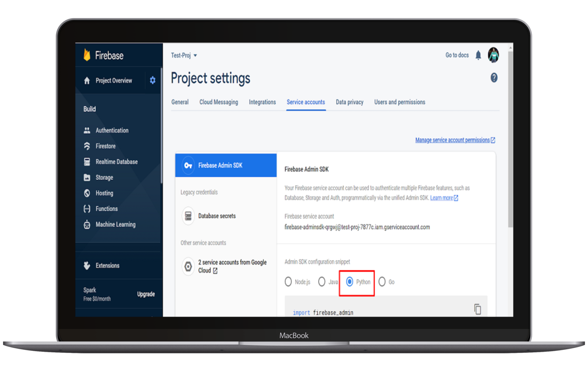
Task: Copy the configuration snippet code
Action: [x=477, y=309]
